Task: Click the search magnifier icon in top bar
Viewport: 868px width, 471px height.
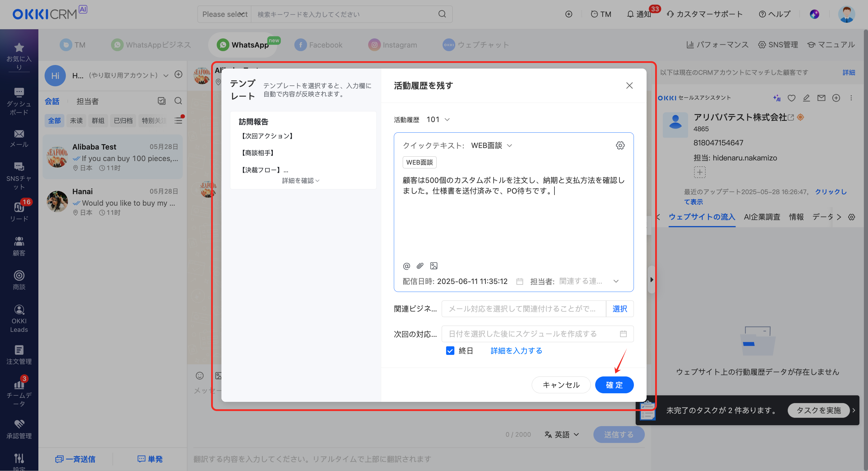Action: (442, 14)
